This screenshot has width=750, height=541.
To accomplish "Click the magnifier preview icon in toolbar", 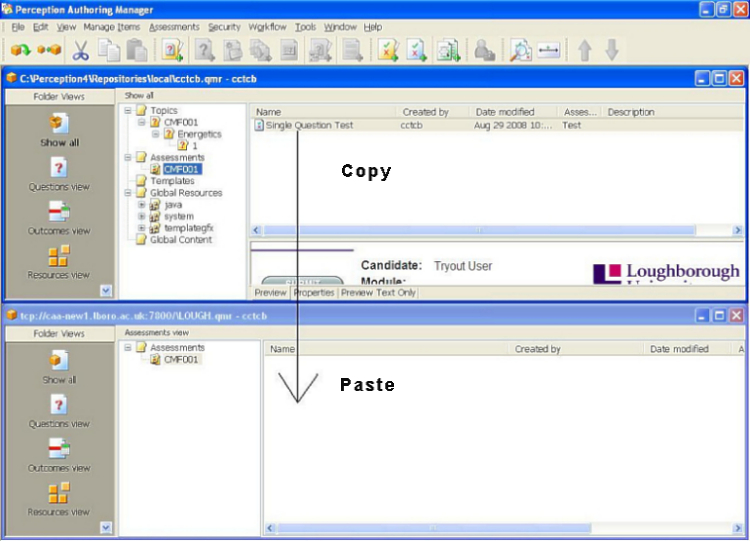I will click(520, 50).
